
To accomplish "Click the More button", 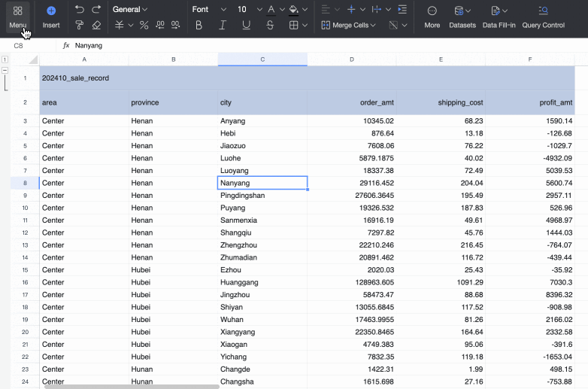I will tap(432, 17).
